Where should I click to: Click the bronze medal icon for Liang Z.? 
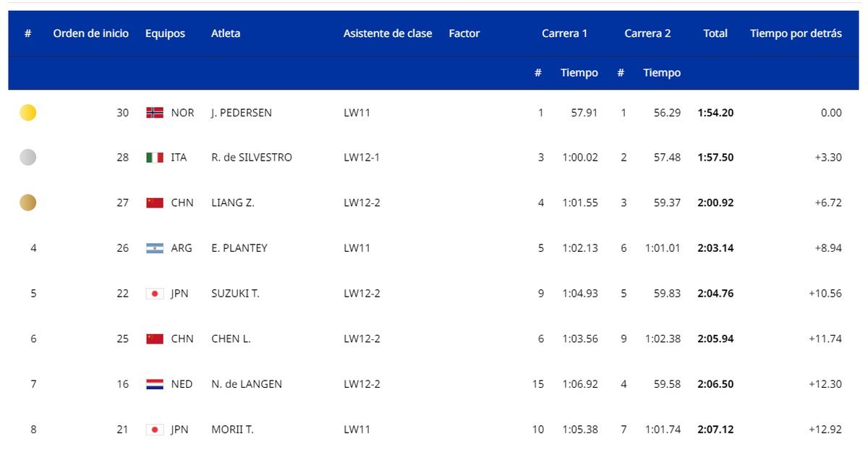[x=27, y=203]
